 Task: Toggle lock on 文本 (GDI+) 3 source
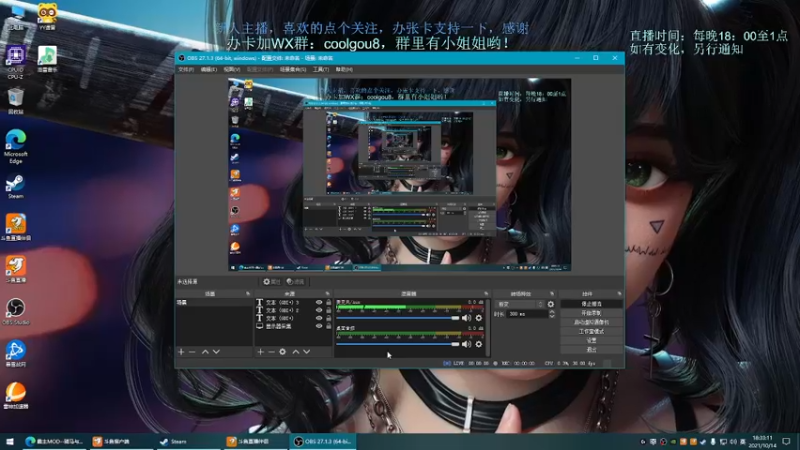329,303
